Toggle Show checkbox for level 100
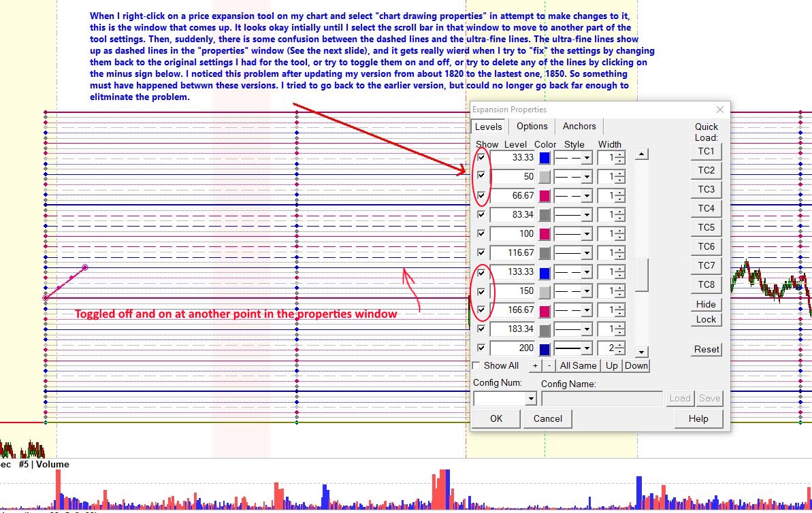 click(481, 233)
